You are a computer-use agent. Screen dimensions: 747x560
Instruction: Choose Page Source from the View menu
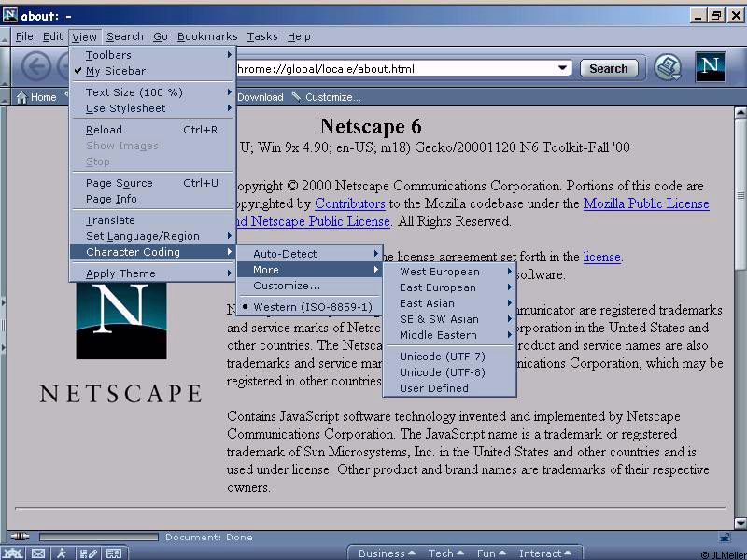(x=152, y=183)
